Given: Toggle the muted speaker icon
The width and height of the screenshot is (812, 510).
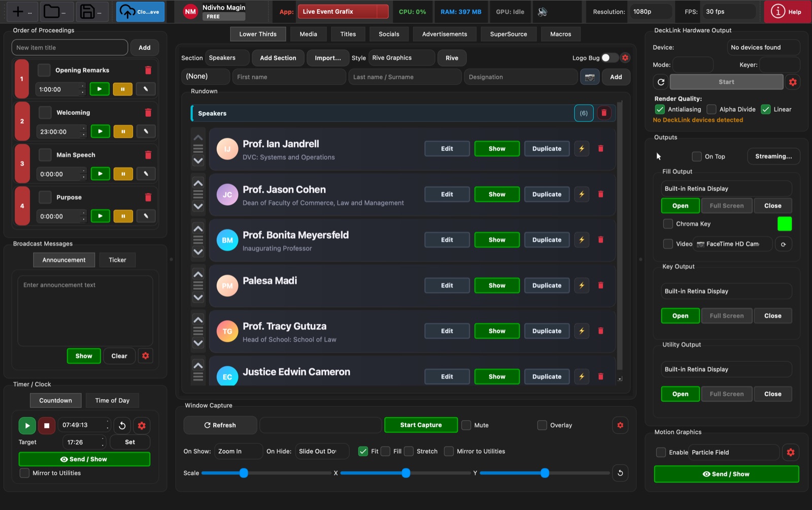Looking at the screenshot, I should pos(543,12).
